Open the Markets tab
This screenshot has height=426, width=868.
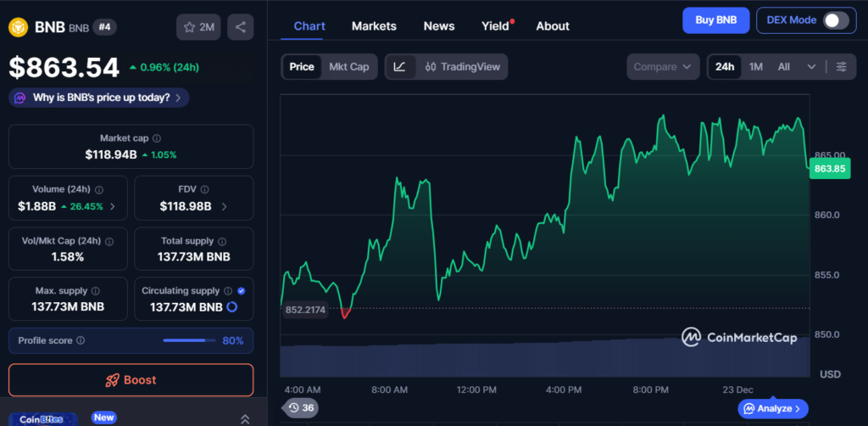coord(374,26)
